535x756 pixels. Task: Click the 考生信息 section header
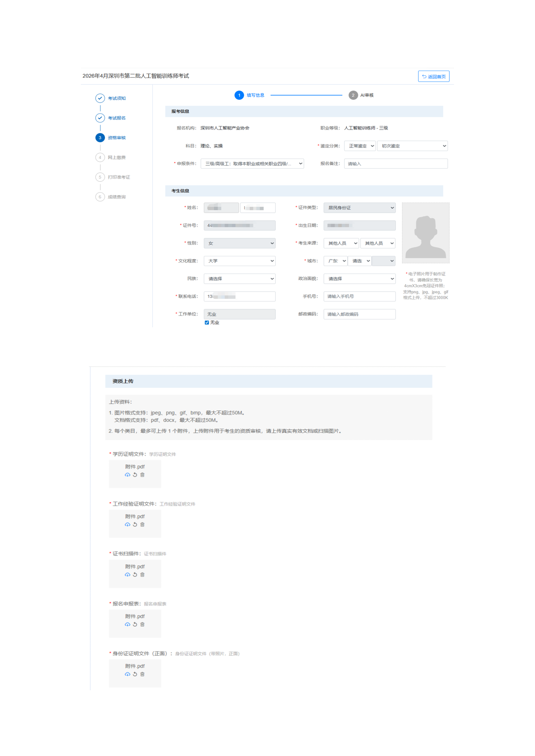(304, 191)
